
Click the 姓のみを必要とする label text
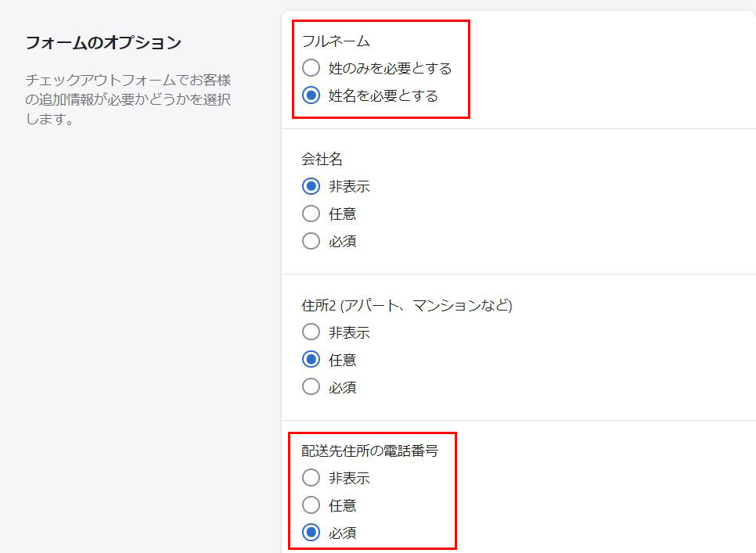390,68
